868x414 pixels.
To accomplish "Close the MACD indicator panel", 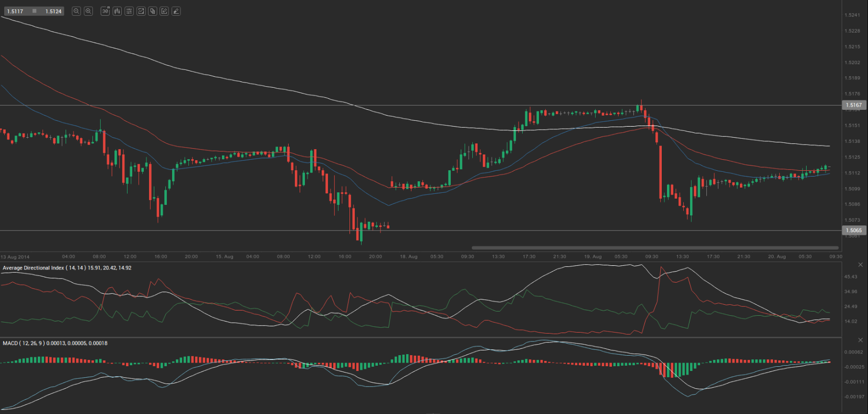I will point(860,340).
